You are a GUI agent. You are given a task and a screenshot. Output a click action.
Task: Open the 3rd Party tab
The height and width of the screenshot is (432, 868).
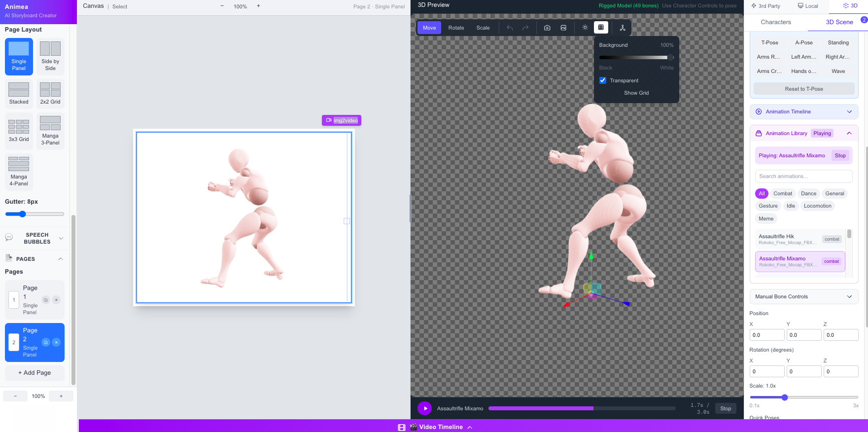pyautogui.click(x=765, y=6)
